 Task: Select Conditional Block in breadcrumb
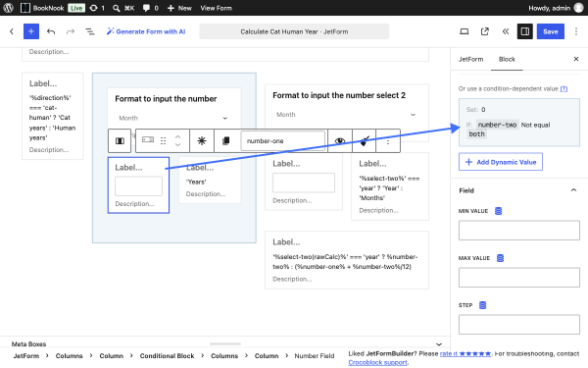click(x=167, y=355)
